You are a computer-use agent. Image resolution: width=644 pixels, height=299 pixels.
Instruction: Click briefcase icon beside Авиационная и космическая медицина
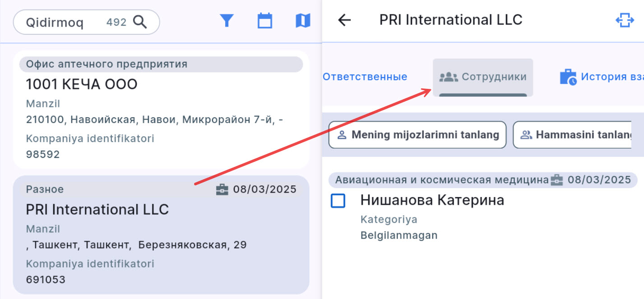pos(556,180)
